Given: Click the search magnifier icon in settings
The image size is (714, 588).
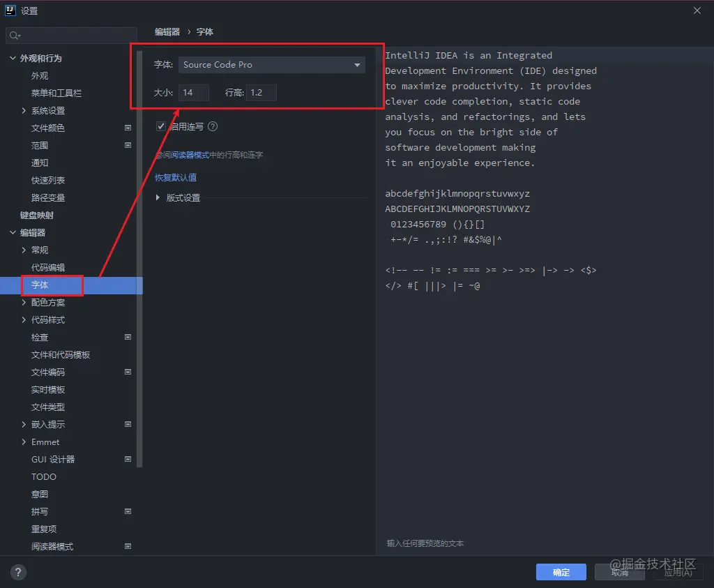Looking at the screenshot, I should 15,36.
